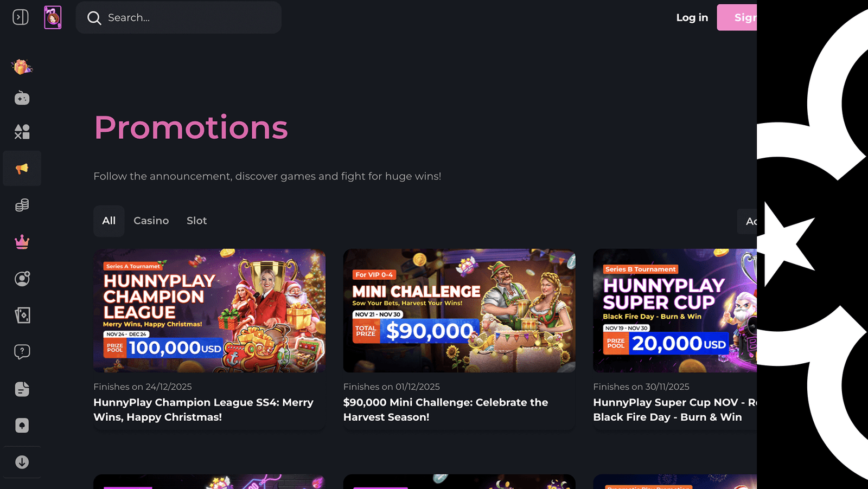Click the Log in button

click(692, 17)
